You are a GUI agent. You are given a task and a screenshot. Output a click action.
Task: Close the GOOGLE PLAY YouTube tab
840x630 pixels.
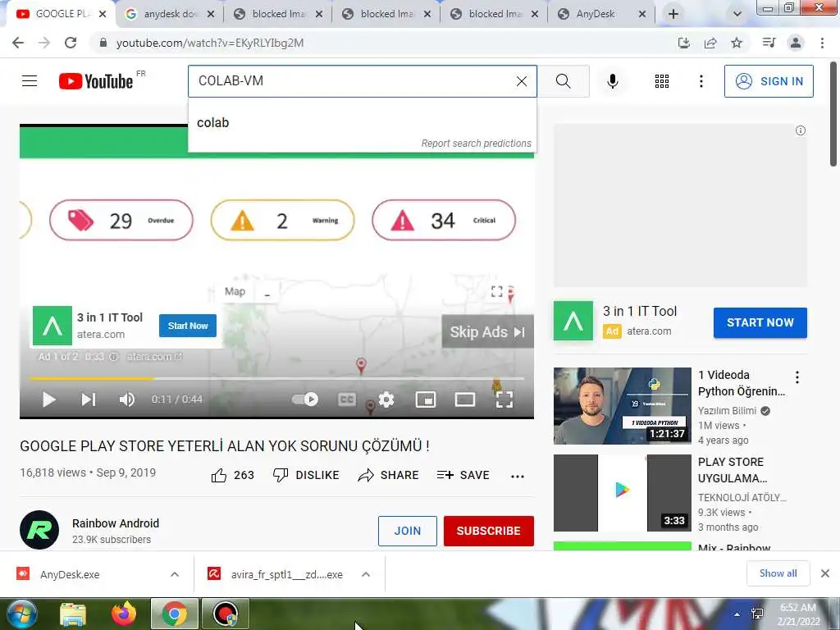[103, 14]
